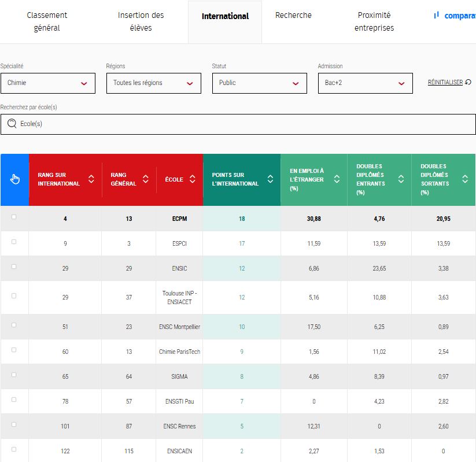Click the hand pointer icon in table header
The image size is (476, 462).
pyautogui.click(x=14, y=179)
